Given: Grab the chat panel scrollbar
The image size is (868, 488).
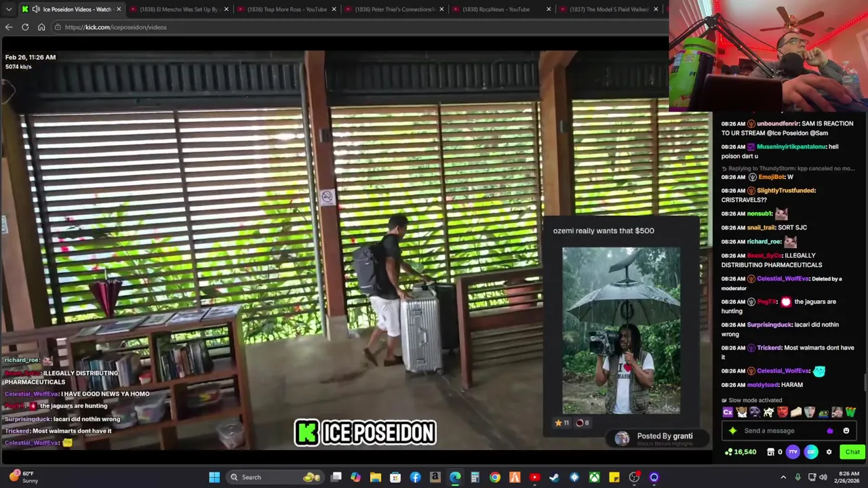Looking at the screenshot, I should (x=865, y=382).
